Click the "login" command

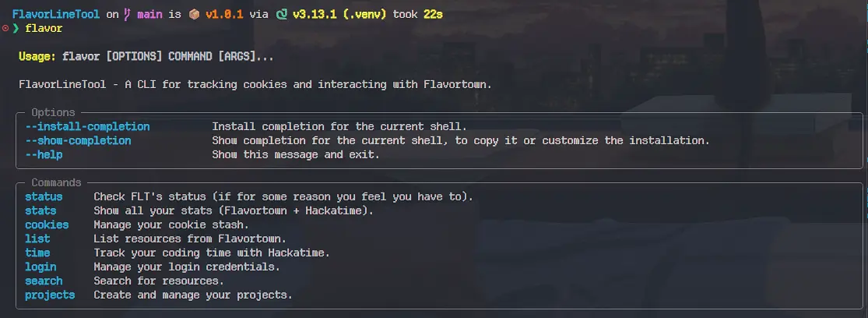click(x=40, y=267)
